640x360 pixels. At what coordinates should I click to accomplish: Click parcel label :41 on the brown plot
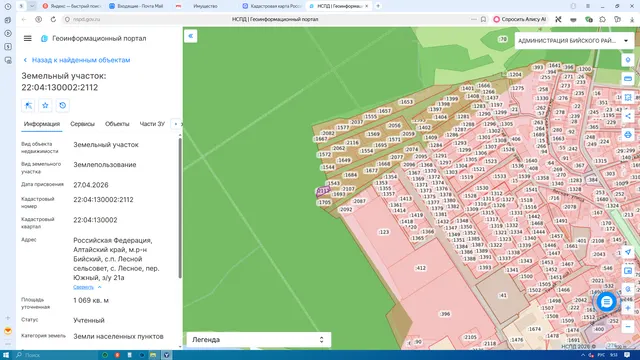pos(502,295)
